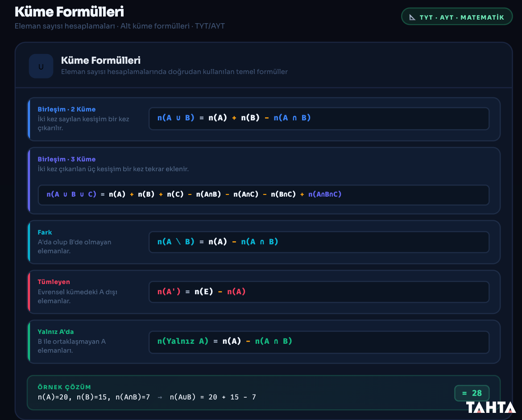
Task: Click the n(A ∪ B ∪ C) three-set formula box
Action: pos(263,195)
